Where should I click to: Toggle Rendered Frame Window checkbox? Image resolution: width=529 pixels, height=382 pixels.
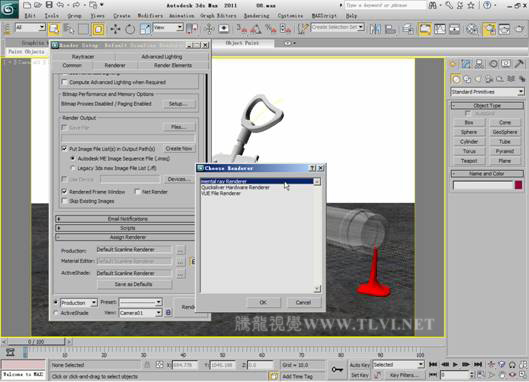(x=64, y=192)
